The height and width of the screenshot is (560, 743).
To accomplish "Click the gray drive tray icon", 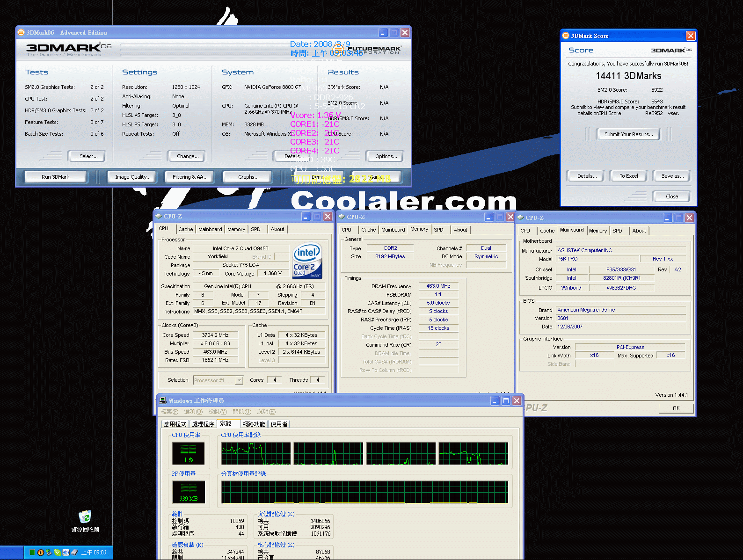I will 74,553.
